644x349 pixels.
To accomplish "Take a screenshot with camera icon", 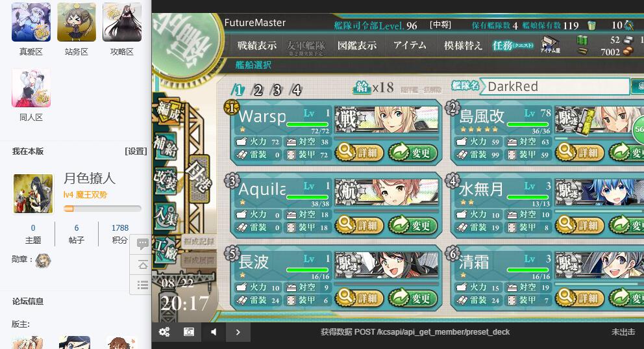I will pos(189,331).
